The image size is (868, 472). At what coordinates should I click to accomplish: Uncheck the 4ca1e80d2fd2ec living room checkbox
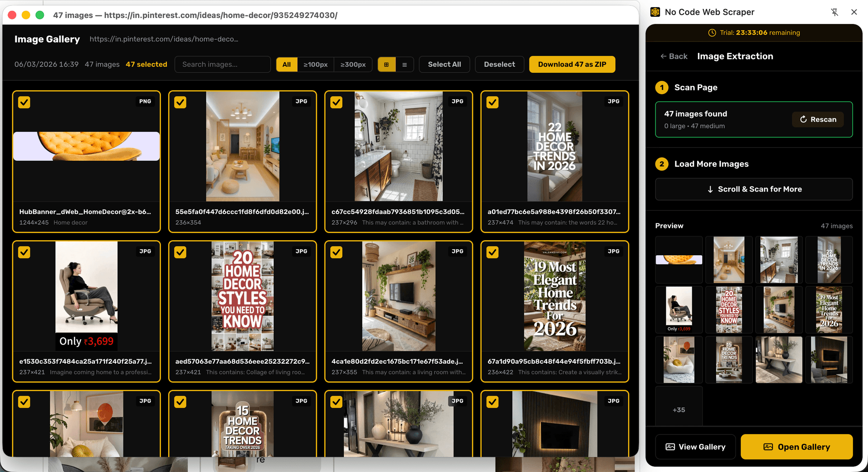tap(336, 252)
